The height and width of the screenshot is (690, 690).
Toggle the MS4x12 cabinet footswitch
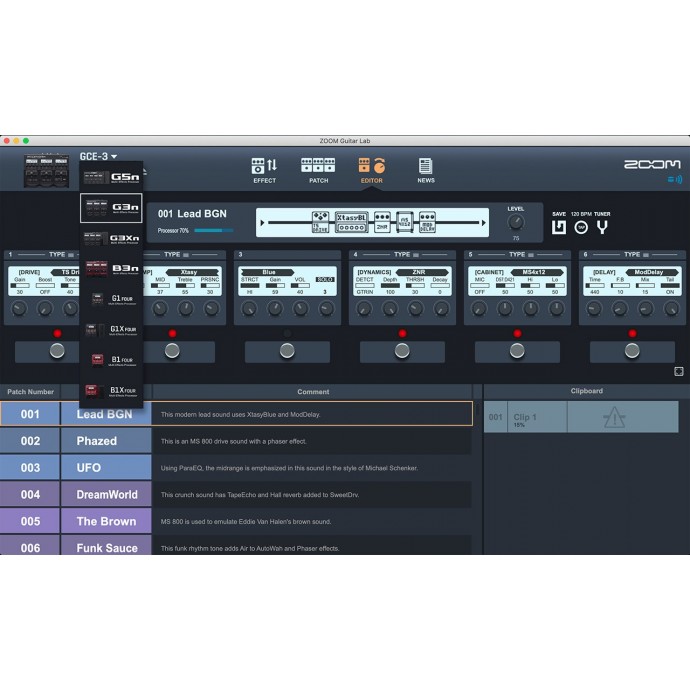tap(517, 351)
